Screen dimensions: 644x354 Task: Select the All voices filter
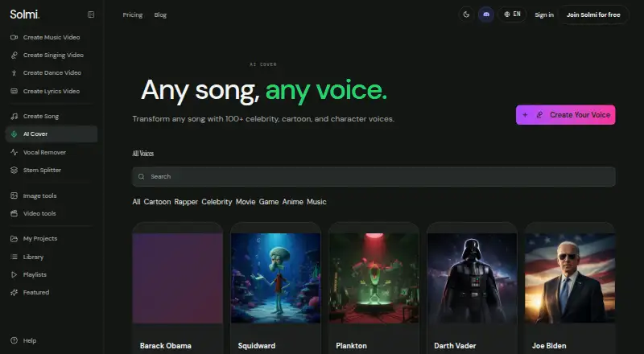pyautogui.click(x=136, y=202)
